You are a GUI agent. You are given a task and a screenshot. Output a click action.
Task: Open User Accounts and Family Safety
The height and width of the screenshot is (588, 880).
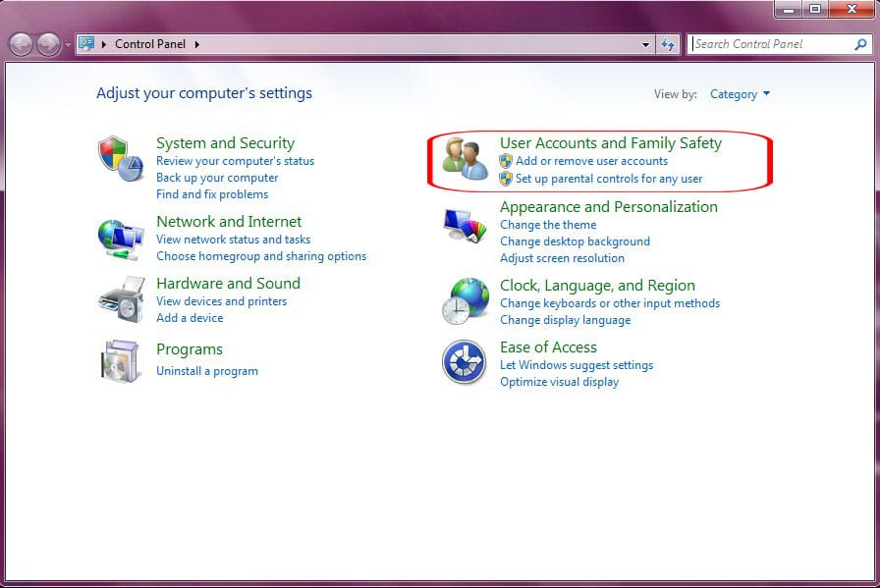611,143
